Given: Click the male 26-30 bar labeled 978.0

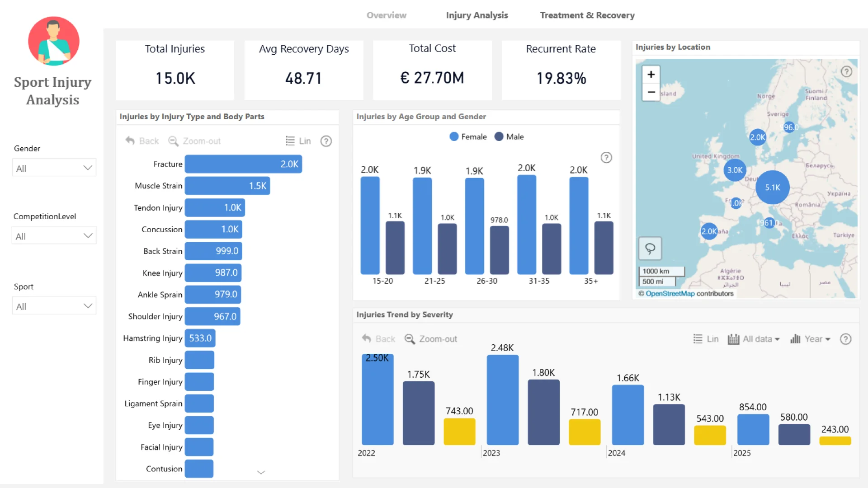Looking at the screenshot, I should [x=499, y=250].
